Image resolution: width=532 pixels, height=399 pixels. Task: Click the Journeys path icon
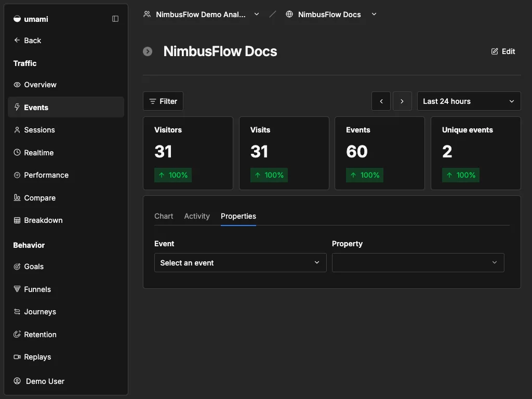point(17,312)
